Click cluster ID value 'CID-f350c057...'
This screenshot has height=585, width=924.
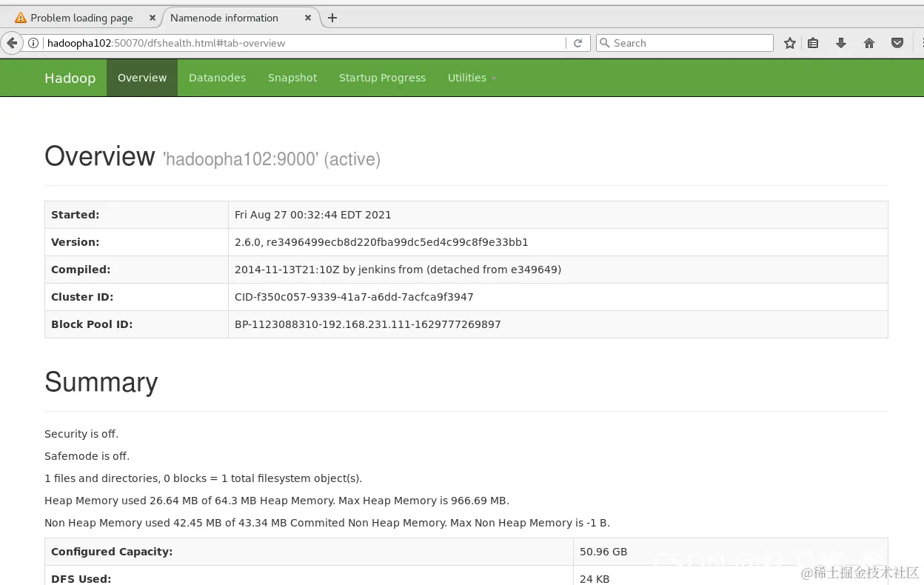tap(354, 297)
